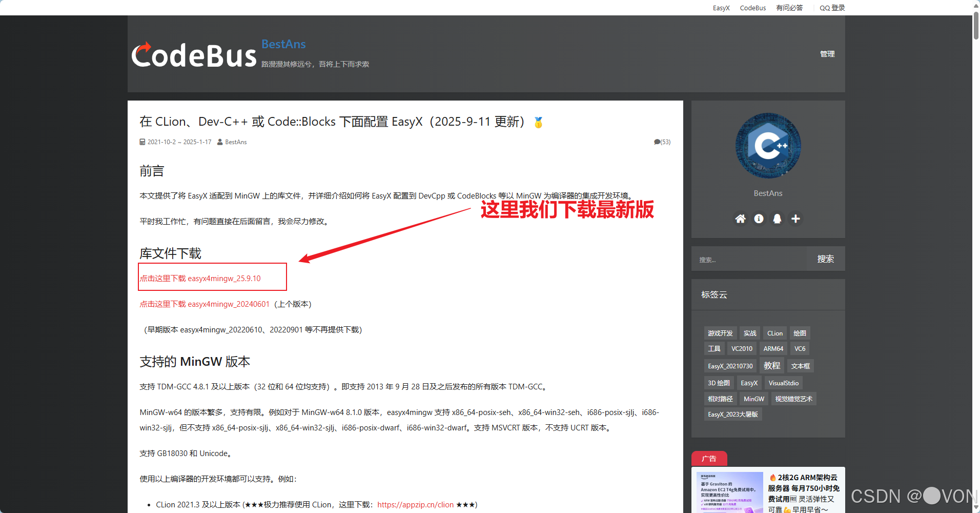Click the plus icon in profile card
The height and width of the screenshot is (513, 980).
(x=795, y=219)
